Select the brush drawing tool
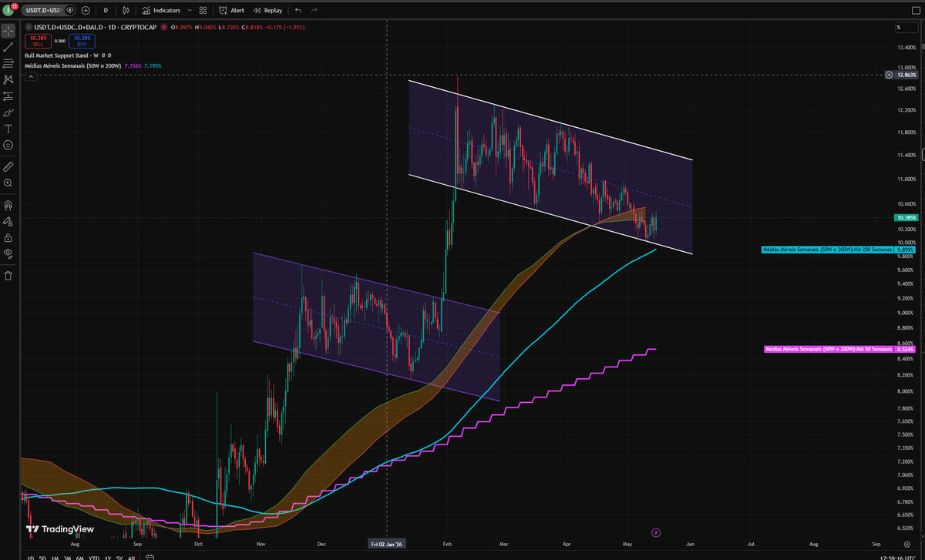The height and width of the screenshot is (560, 925). [8, 112]
